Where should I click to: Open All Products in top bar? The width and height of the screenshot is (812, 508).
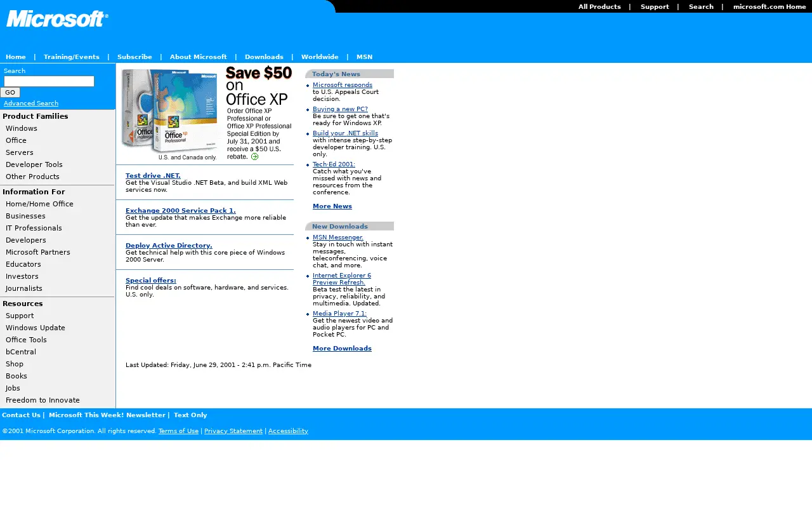599,7
